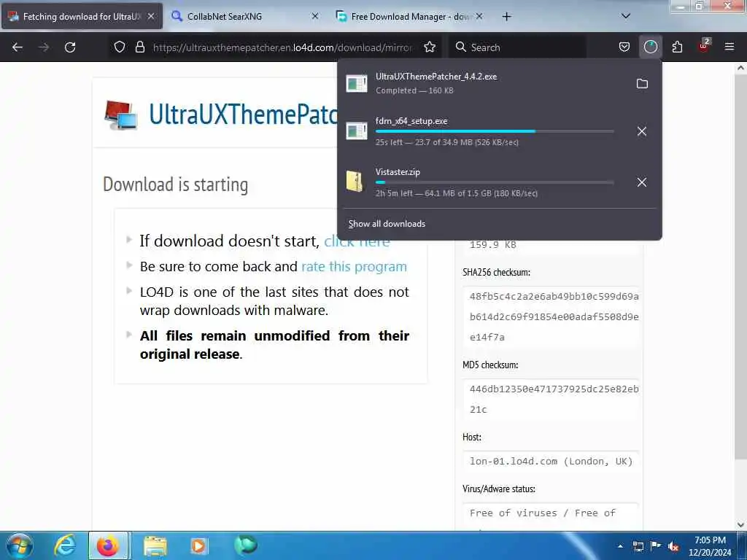Click the scrollbar up arrow
This screenshot has width=747, height=560.
pos(740,68)
